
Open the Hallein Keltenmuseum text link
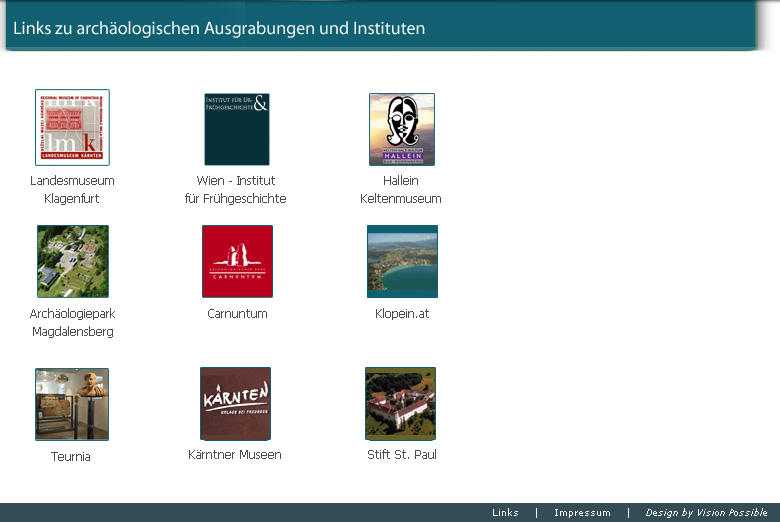[401, 190]
